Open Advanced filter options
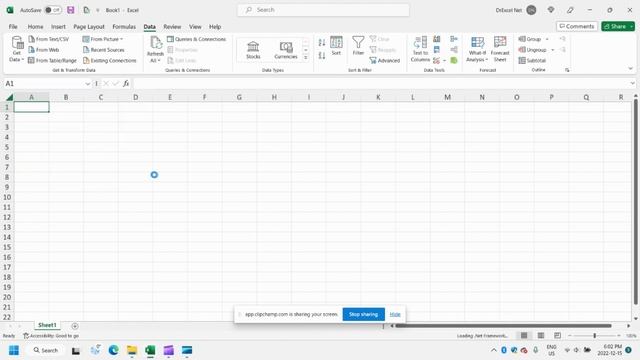 pos(384,60)
